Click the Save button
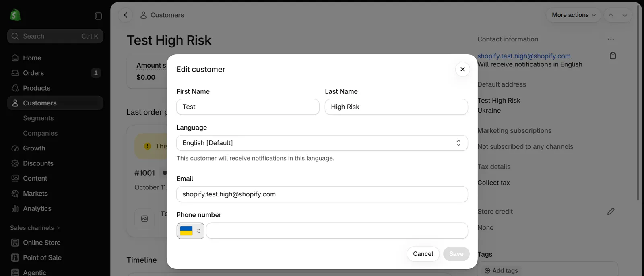The height and width of the screenshot is (276, 644). (x=456, y=254)
